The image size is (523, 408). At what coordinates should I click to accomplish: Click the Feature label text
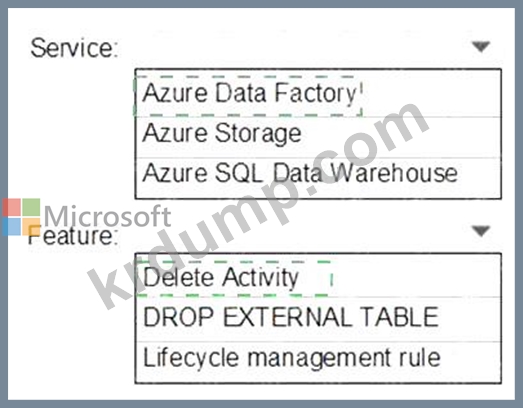point(72,236)
